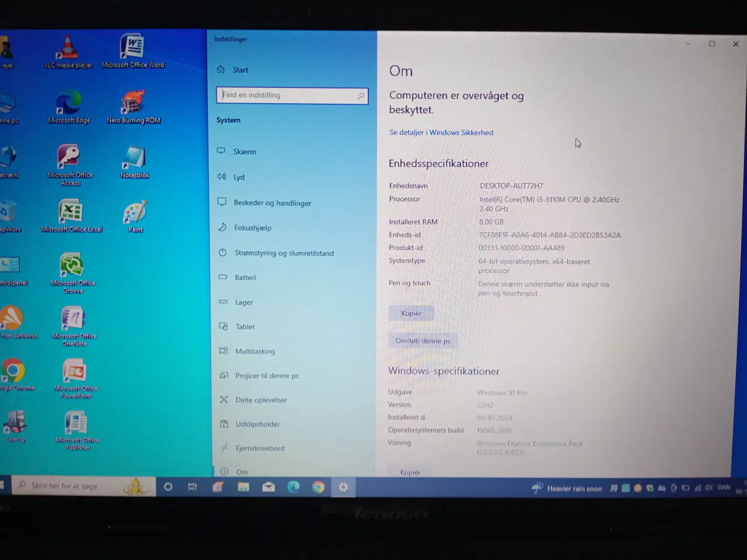The image size is (747, 560).
Task: Maximize the Indstillinger window
Action: pos(711,44)
